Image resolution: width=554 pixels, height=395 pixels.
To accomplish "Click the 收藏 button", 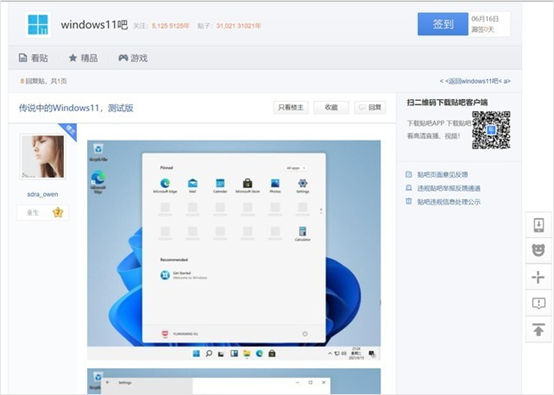I will click(331, 107).
